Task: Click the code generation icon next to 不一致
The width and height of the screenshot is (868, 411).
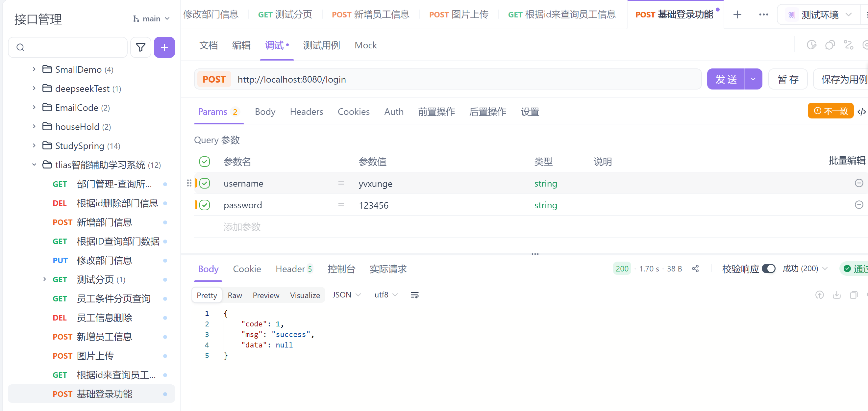Action: (x=861, y=111)
